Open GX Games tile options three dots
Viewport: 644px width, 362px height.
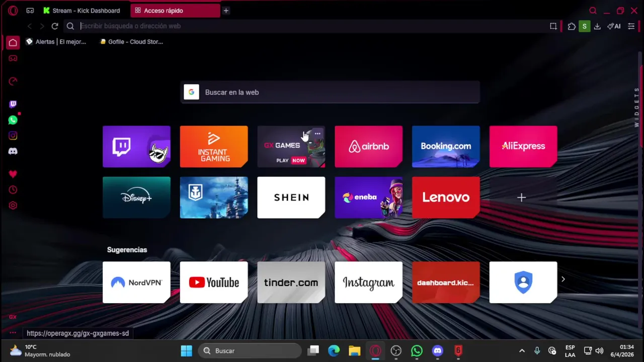coord(317,134)
